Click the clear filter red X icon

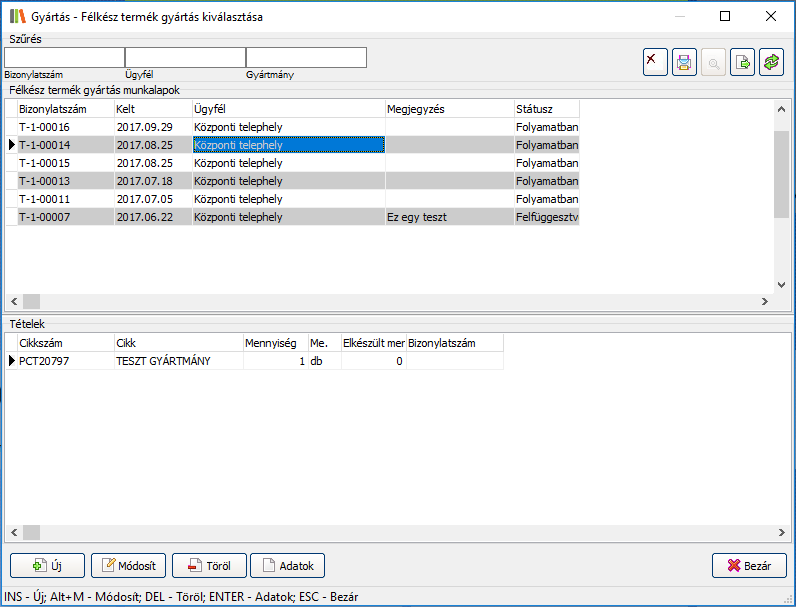pyautogui.click(x=655, y=62)
